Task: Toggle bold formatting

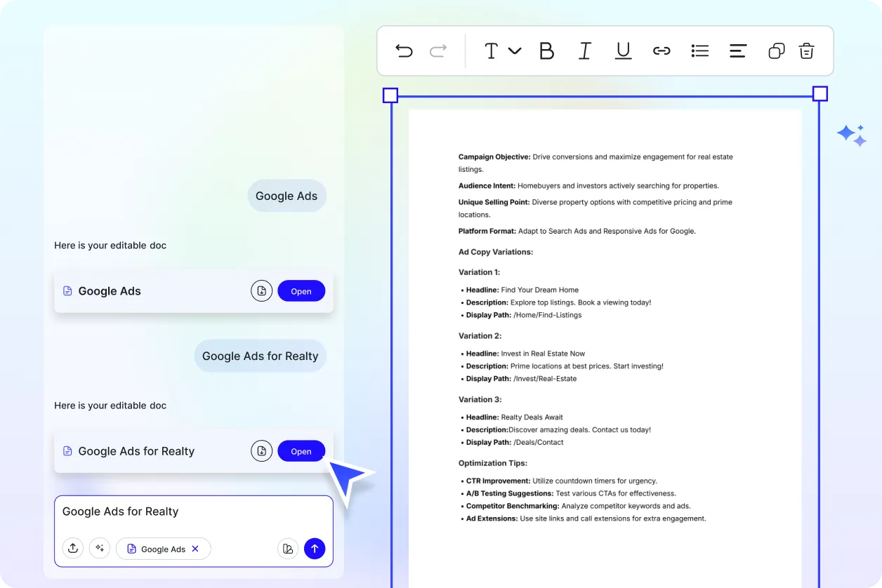Action: [546, 51]
